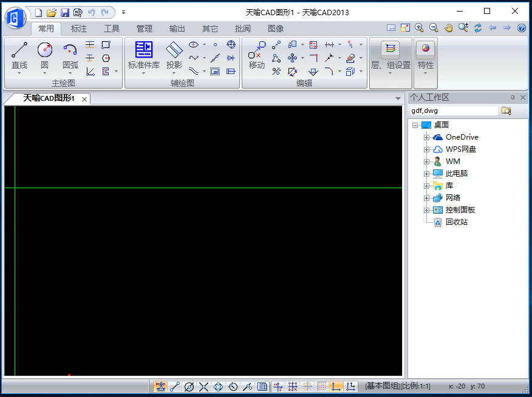The width and height of the screenshot is (532, 397).
Task: Click the pan hand icon
Action: coord(449,28)
